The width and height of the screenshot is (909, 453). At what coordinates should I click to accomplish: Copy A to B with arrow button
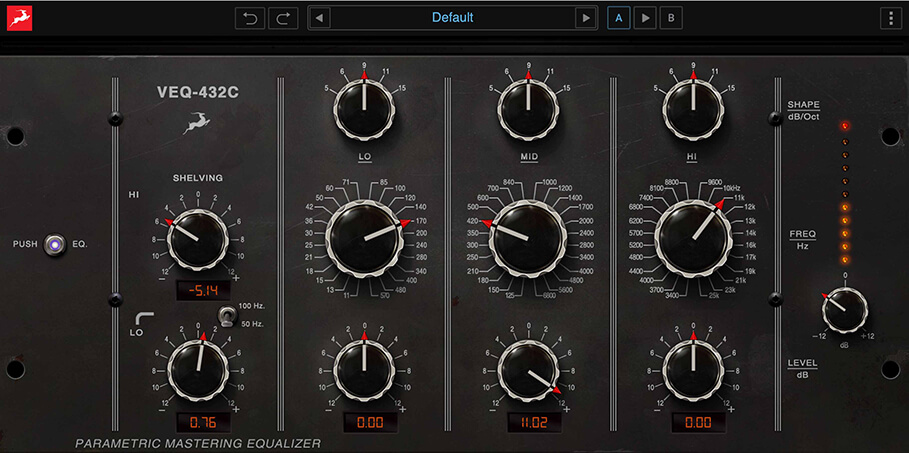645,17
